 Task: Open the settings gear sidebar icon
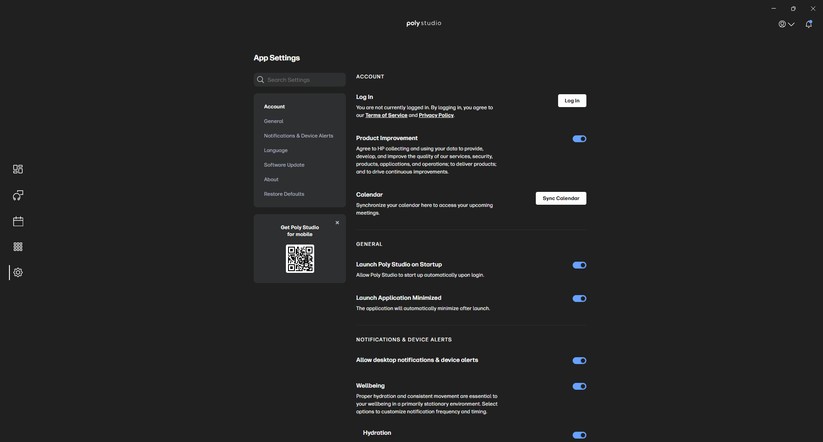tap(18, 272)
